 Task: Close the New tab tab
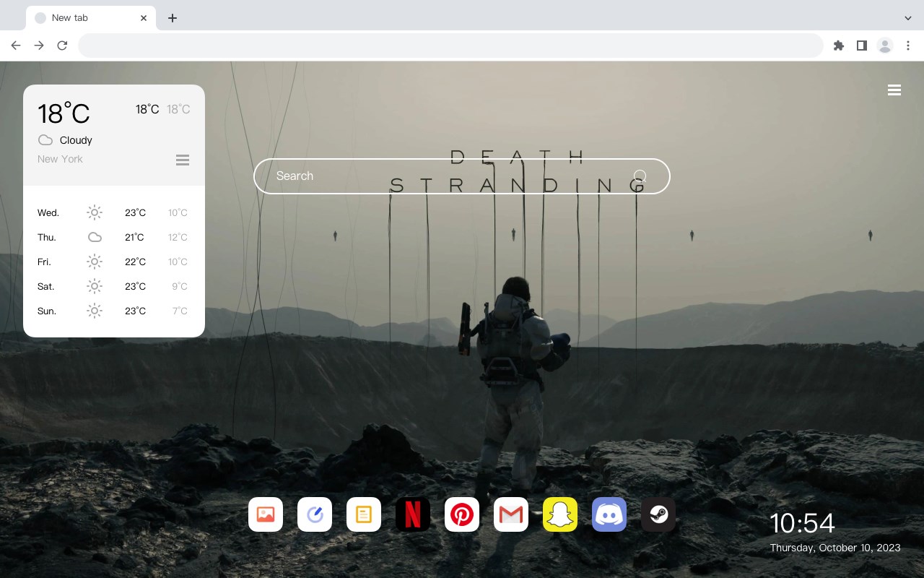tap(144, 18)
